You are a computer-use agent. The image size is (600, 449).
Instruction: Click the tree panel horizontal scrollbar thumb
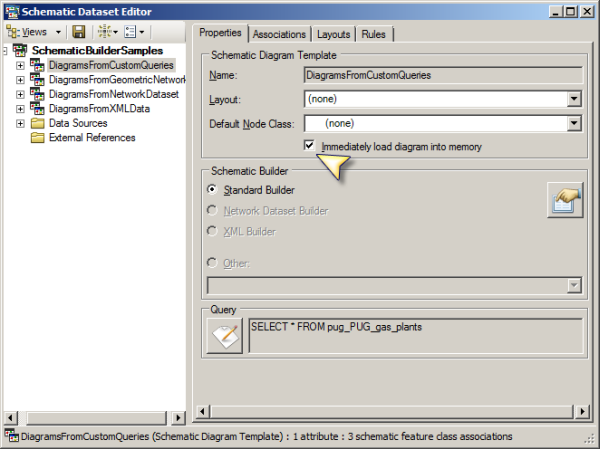point(96,418)
